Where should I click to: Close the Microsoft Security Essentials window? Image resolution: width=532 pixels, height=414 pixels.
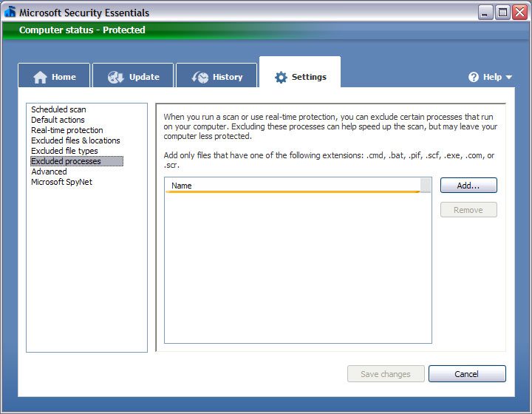[519, 13]
